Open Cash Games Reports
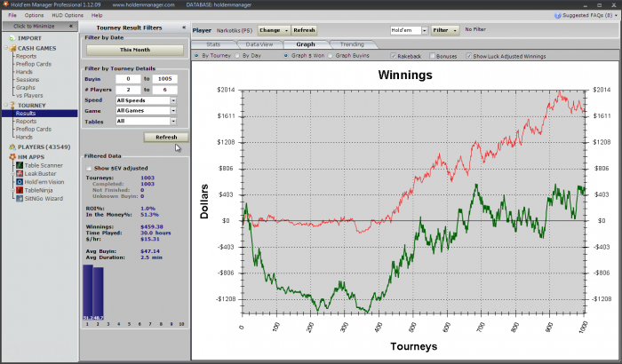The height and width of the screenshot is (364, 622). pos(26,56)
